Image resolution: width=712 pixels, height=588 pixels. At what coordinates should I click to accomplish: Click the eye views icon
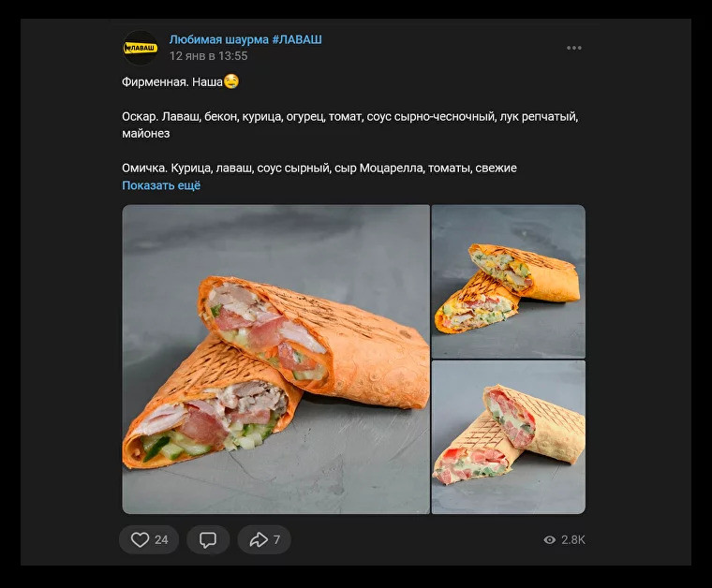click(549, 540)
